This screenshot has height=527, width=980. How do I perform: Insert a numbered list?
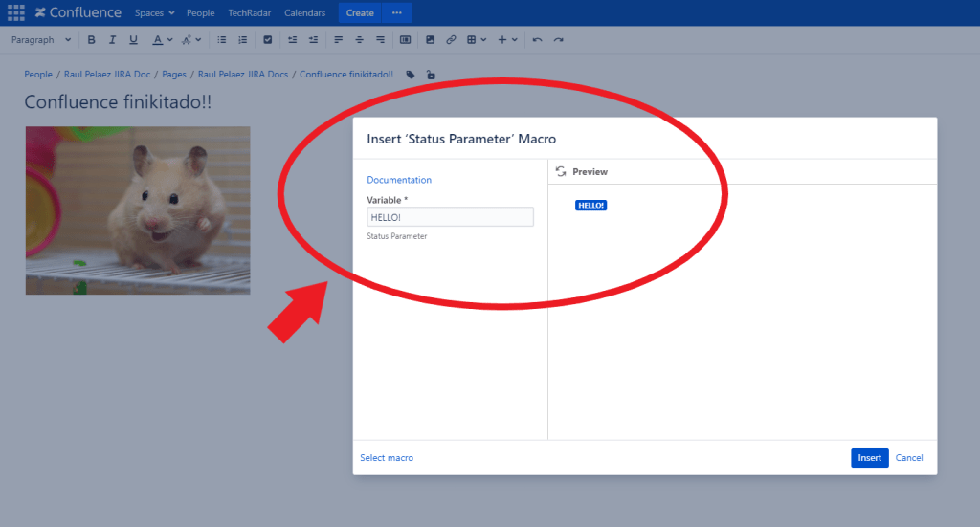(242, 40)
